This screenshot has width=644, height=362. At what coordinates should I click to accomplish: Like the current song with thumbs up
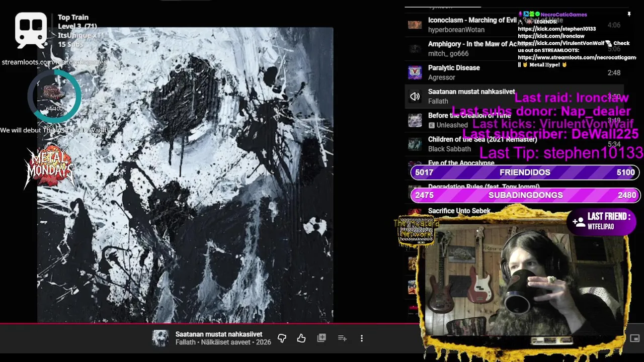pos(301,338)
